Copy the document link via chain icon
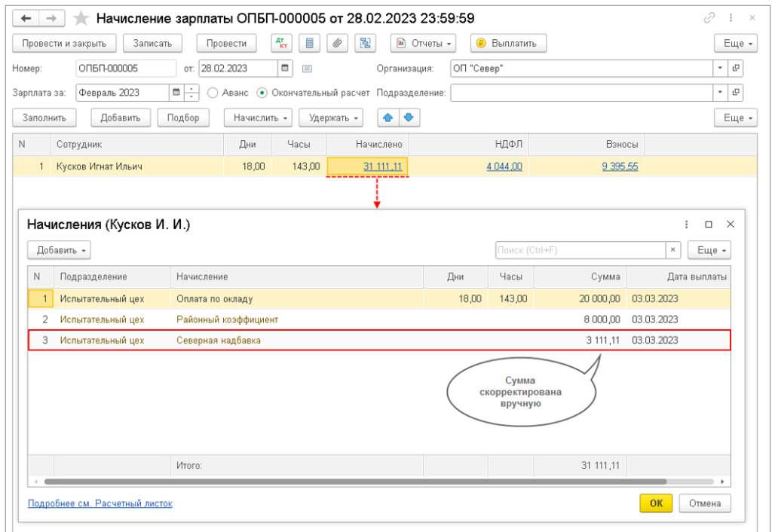Image resolution: width=772 pixels, height=532 pixels. tap(709, 17)
